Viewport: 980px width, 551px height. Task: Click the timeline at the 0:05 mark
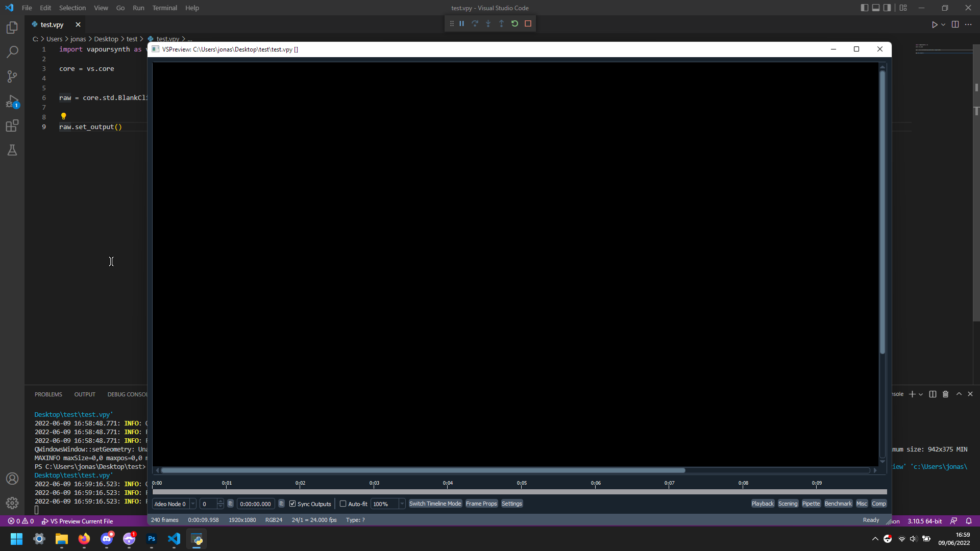(x=521, y=491)
